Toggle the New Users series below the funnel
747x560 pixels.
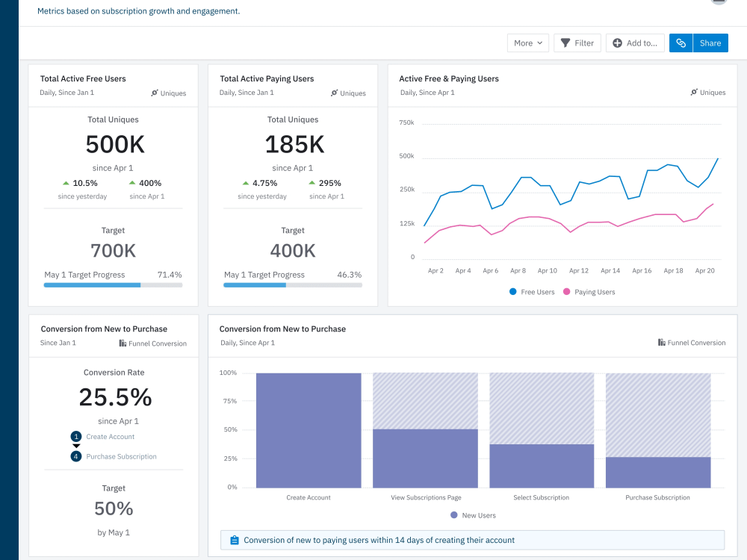pyautogui.click(x=471, y=514)
